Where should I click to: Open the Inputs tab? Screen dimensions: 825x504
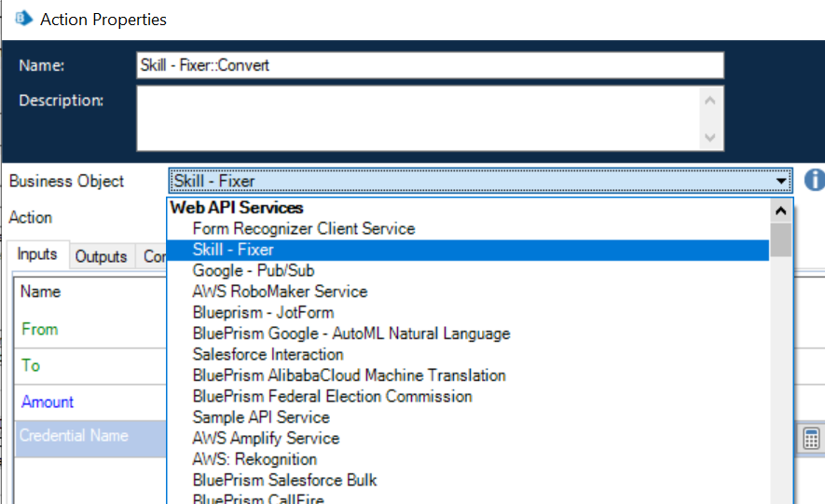pyautogui.click(x=37, y=254)
